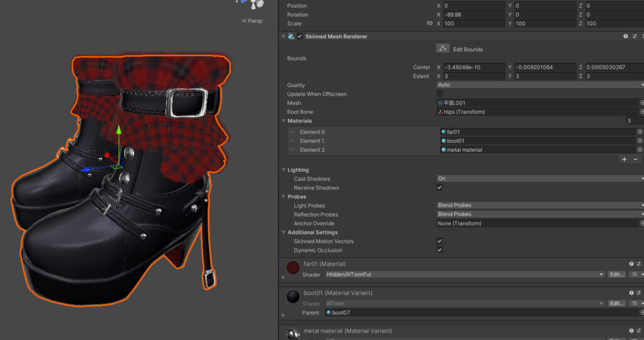This screenshot has width=644, height=340.
Task: Add a material slot with plus icon
Action: (x=624, y=159)
